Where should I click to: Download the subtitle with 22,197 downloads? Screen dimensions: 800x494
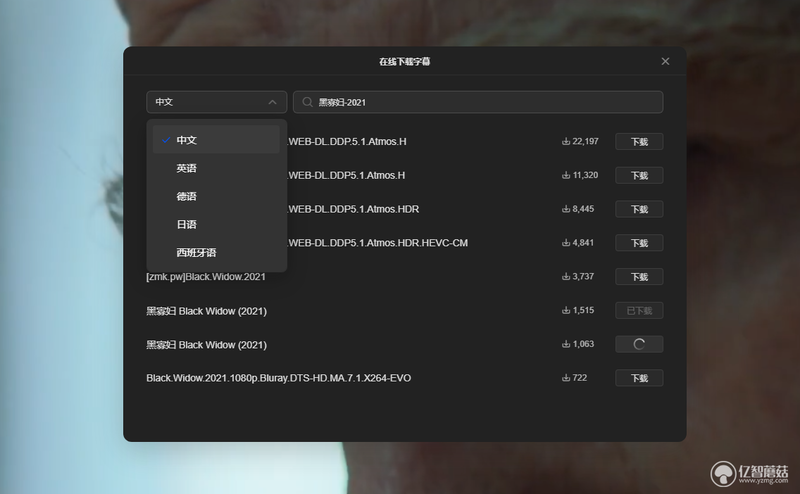point(639,142)
